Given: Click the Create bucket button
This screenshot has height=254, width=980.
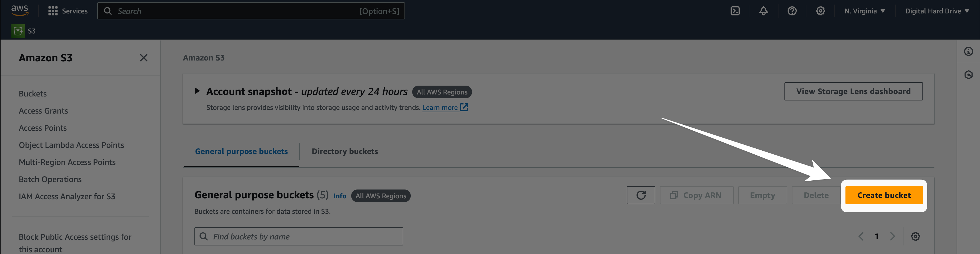Looking at the screenshot, I should pyautogui.click(x=884, y=195).
